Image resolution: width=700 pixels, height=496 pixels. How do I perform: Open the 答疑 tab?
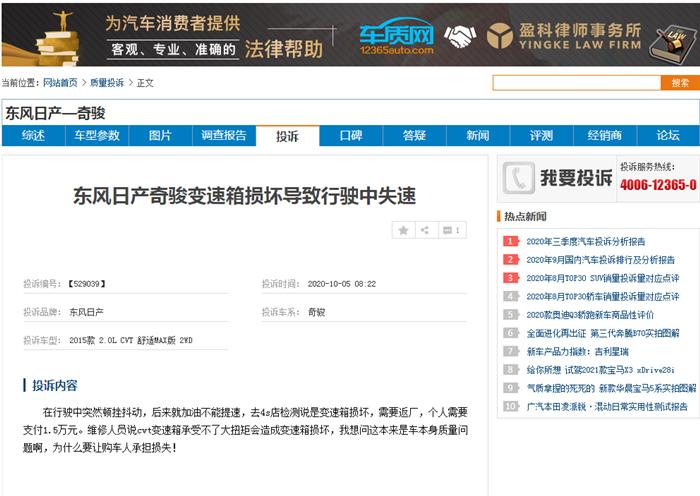(x=414, y=136)
